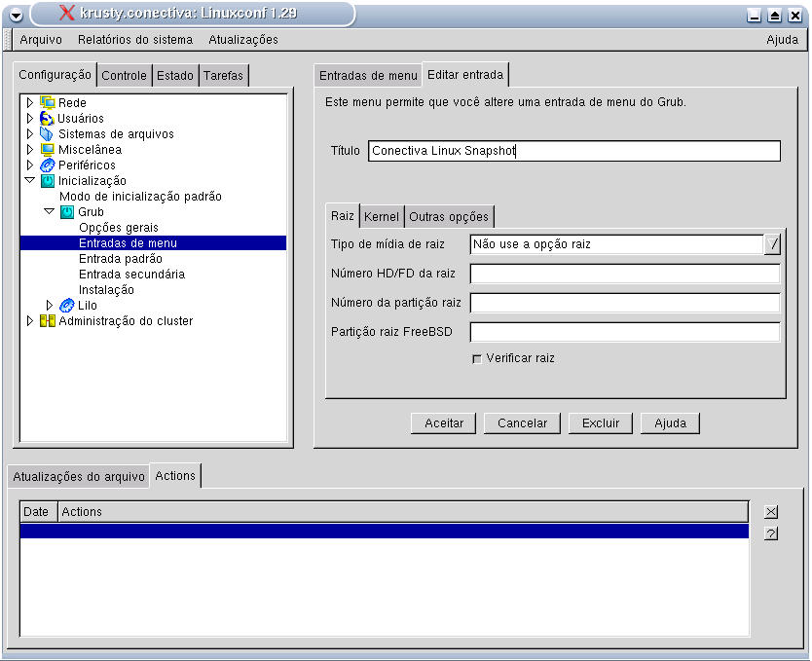Click the Date column header
Viewport: 812px width, 661px height.
[38, 512]
